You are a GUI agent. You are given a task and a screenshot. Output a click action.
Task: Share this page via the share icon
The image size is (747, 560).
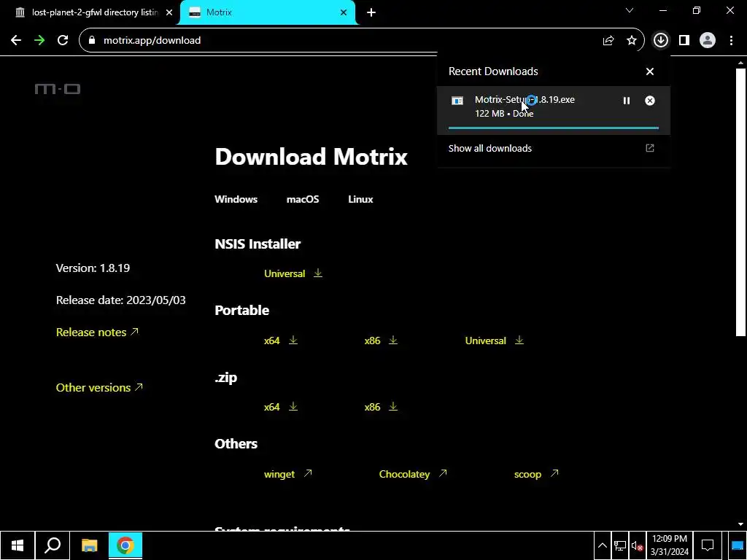(608, 41)
